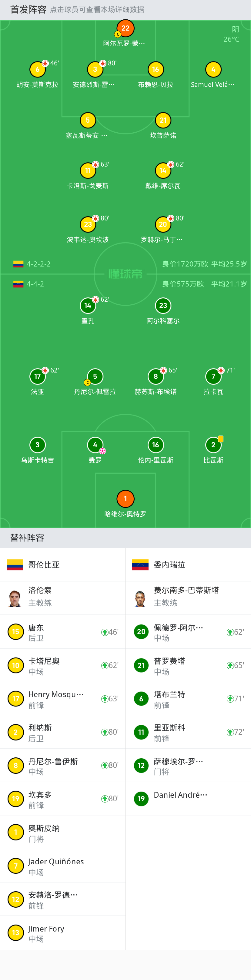
Task: Tap the Venezuela flag in substitutes header
Action: (140, 564)
